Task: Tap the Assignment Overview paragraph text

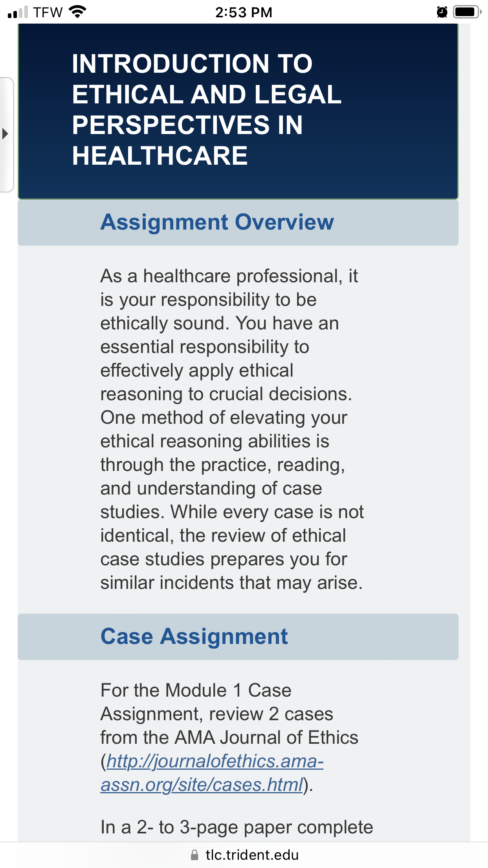Action: [x=232, y=429]
